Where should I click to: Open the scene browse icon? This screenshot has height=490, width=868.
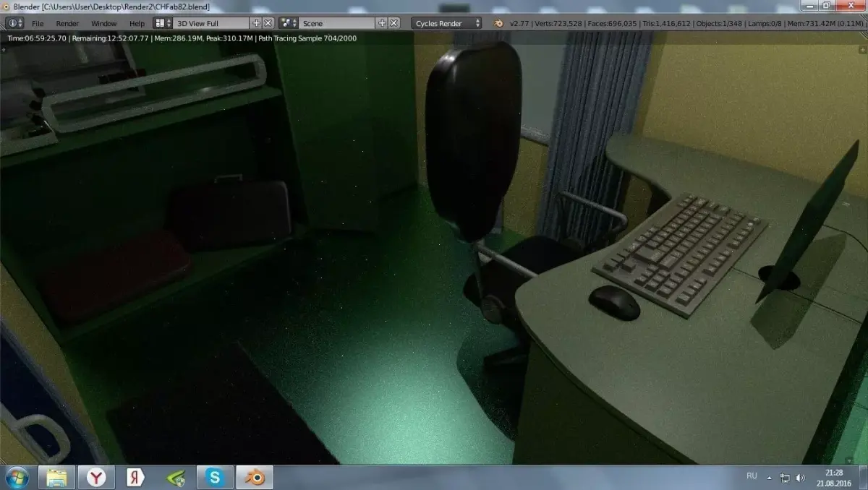(289, 23)
